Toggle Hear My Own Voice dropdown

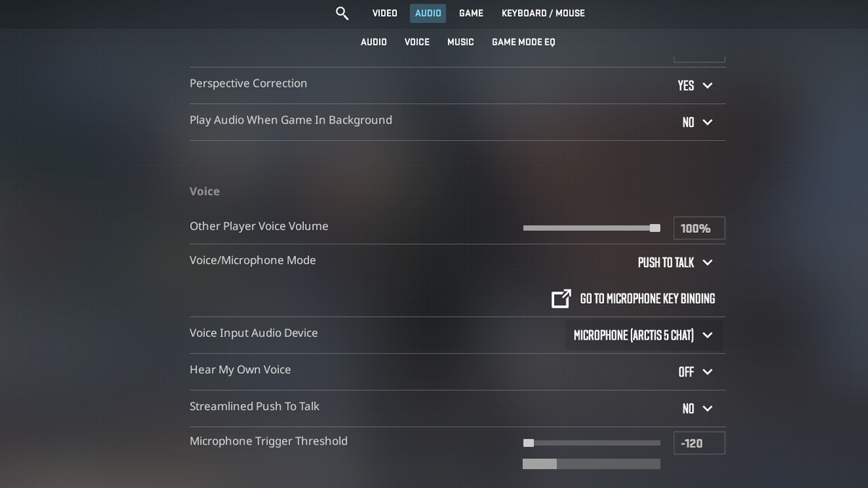[x=695, y=372]
